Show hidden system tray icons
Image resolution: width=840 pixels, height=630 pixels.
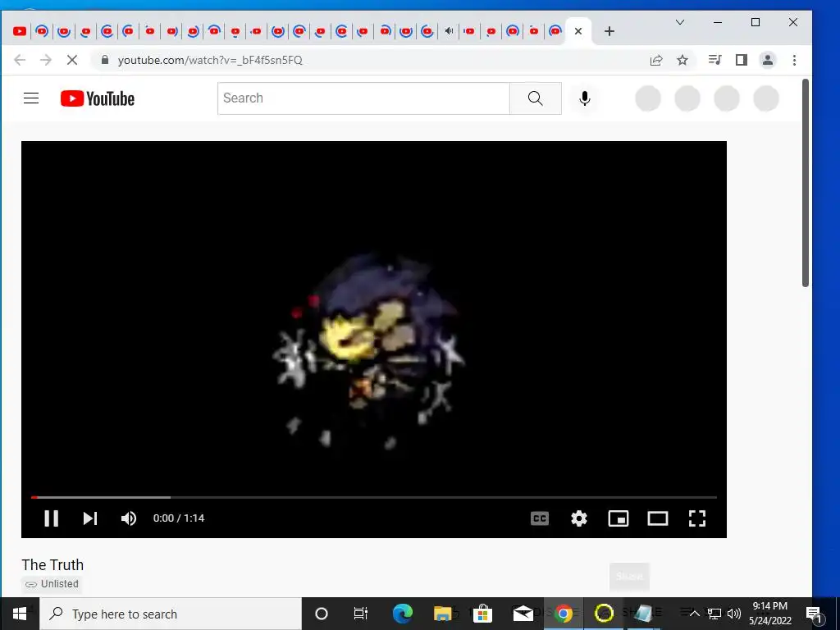point(695,614)
